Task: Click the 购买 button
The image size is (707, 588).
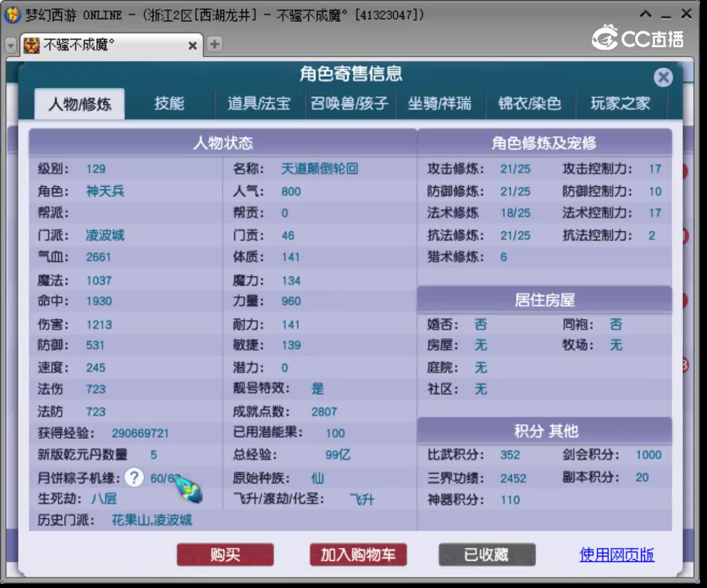Action: point(225,554)
